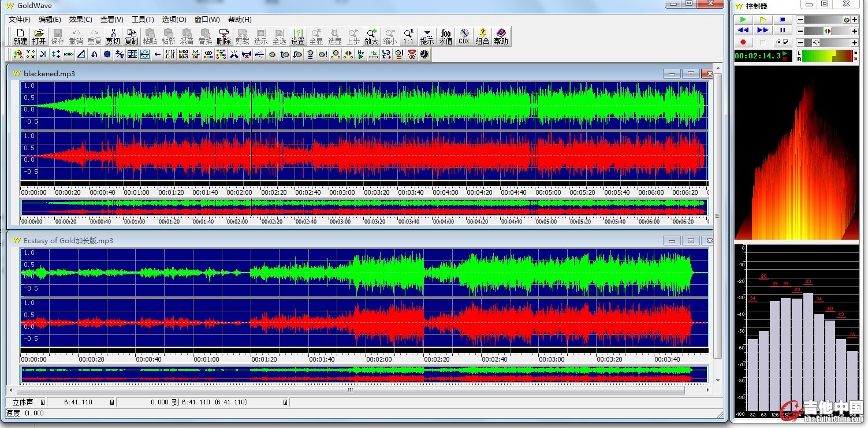Click the 00:02:14.3 time display
Image resolution: width=868 pixels, height=428 pixels.
tap(763, 56)
